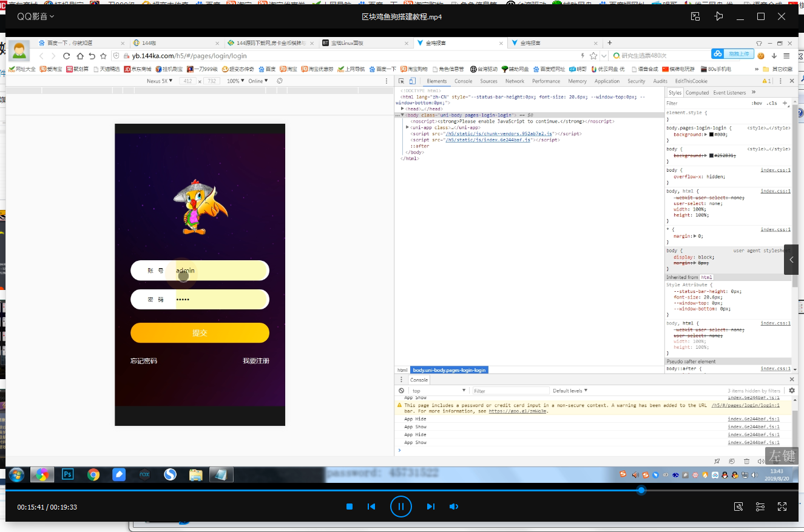Open playback adjustment settings sliders icon
804x532 pixels.
tap(760, 507)
